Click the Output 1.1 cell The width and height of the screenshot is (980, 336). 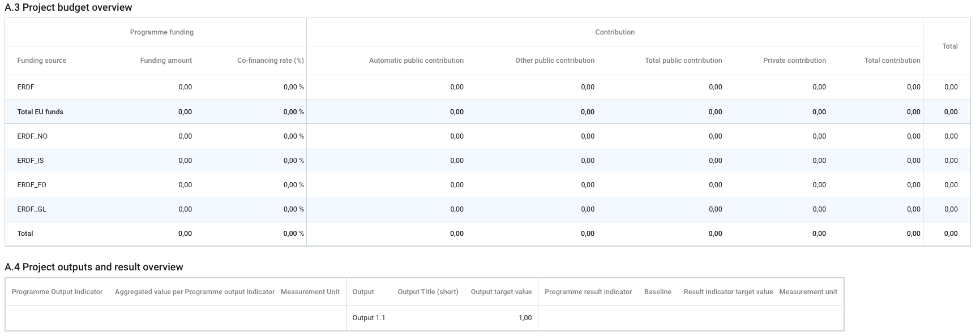tap(369, 318)
